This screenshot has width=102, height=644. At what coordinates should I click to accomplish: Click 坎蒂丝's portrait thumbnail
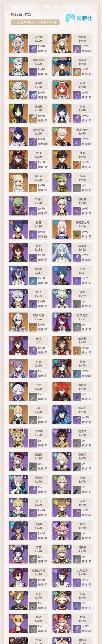tap(18, 531)
